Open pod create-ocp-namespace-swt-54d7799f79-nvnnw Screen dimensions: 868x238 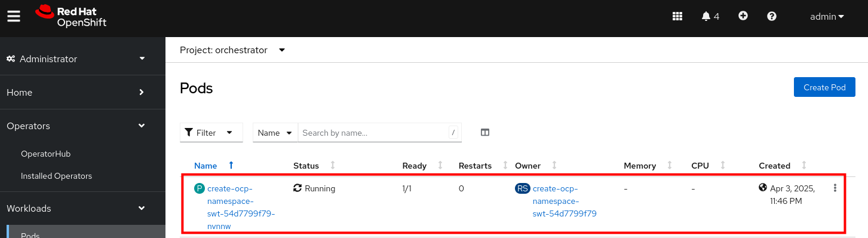tap(241, 208)
